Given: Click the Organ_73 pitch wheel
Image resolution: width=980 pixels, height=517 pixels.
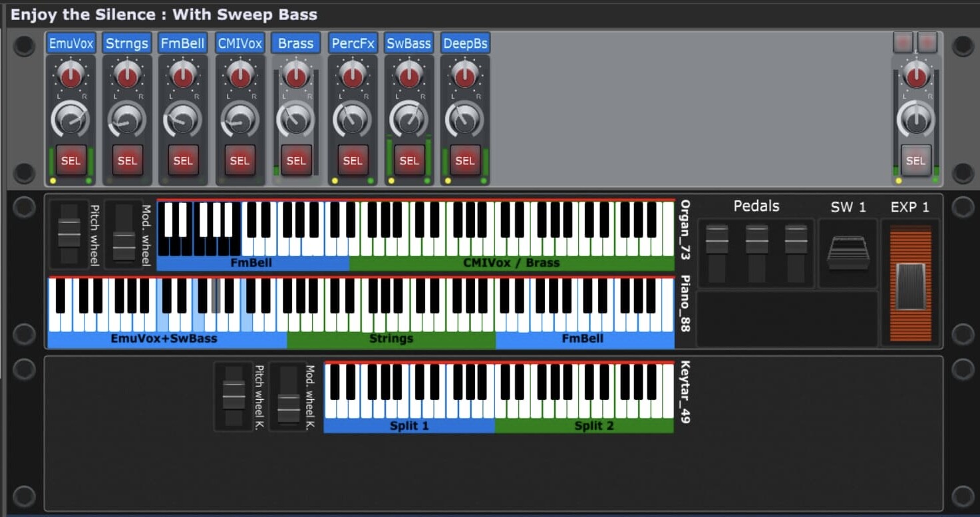Looking at the screenshot, I should [x=69, y=234].
